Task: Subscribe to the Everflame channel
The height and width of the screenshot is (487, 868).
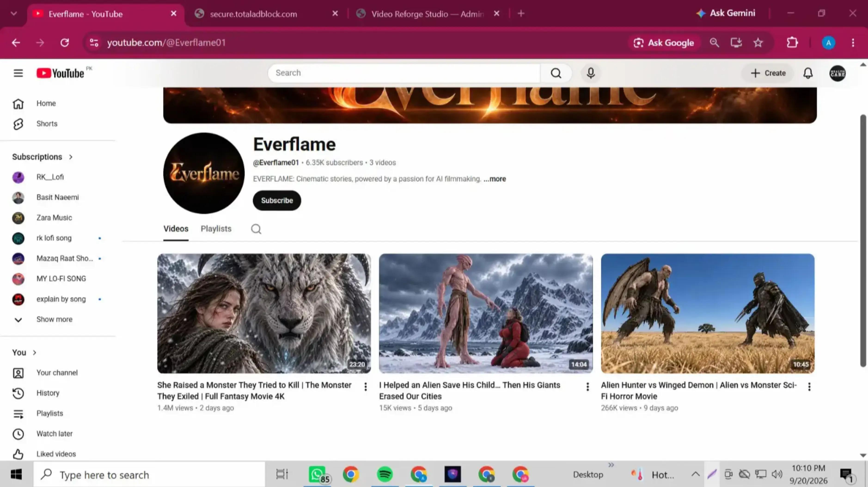Action: [x=277, y=200]
